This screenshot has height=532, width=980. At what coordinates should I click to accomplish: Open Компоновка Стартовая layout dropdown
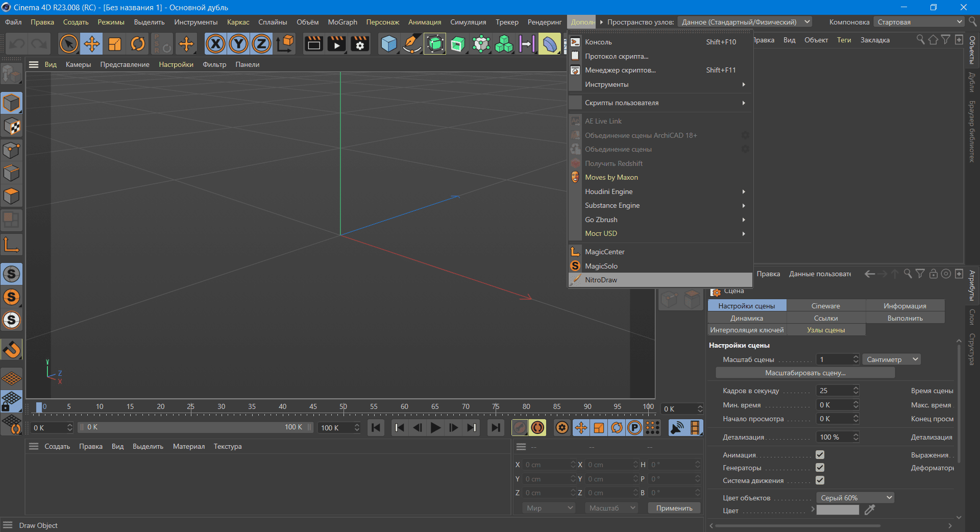pos(919,22)
